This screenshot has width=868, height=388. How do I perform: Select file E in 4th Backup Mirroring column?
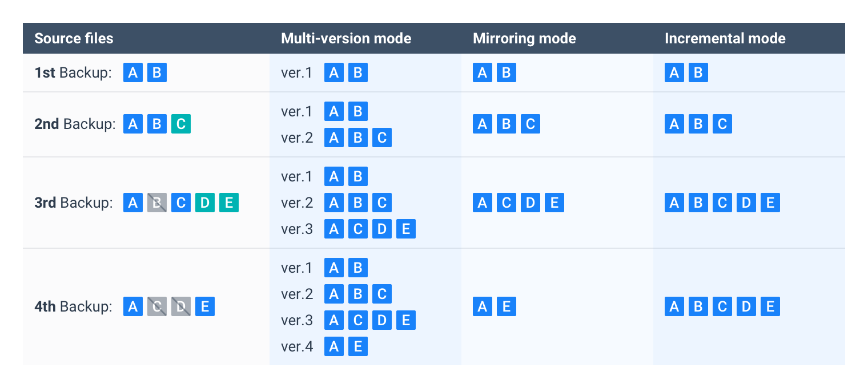coord(506,306)
